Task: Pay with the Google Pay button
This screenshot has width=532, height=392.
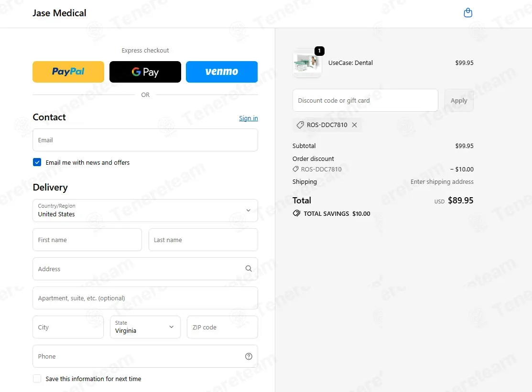Action: (x=145, y=72)
